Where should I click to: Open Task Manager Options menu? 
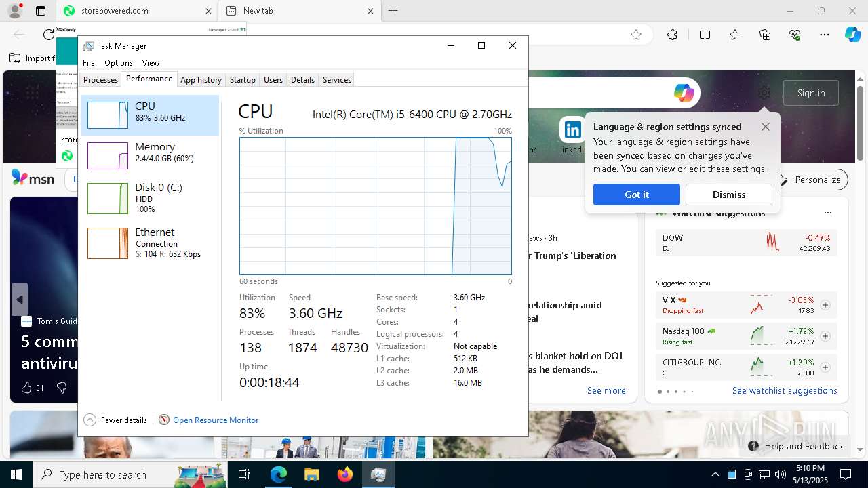click(119, 63)
